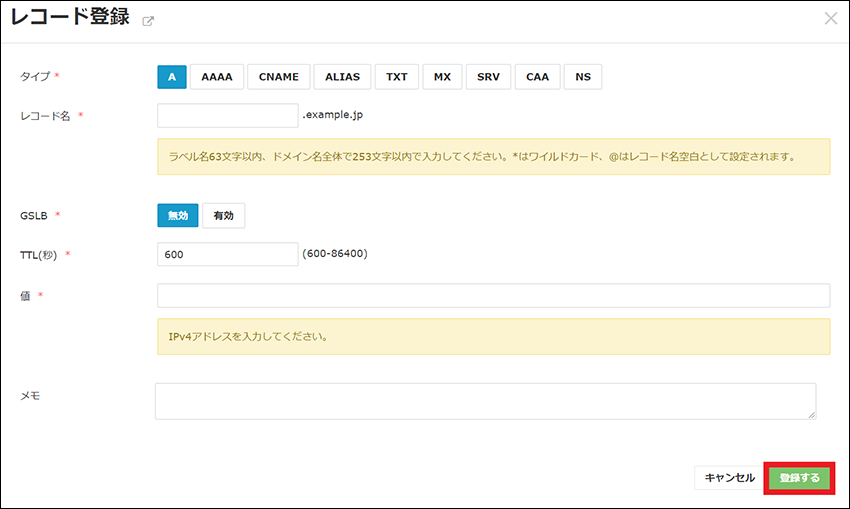
Task: Select MX record type
Action: coord(442,77)
